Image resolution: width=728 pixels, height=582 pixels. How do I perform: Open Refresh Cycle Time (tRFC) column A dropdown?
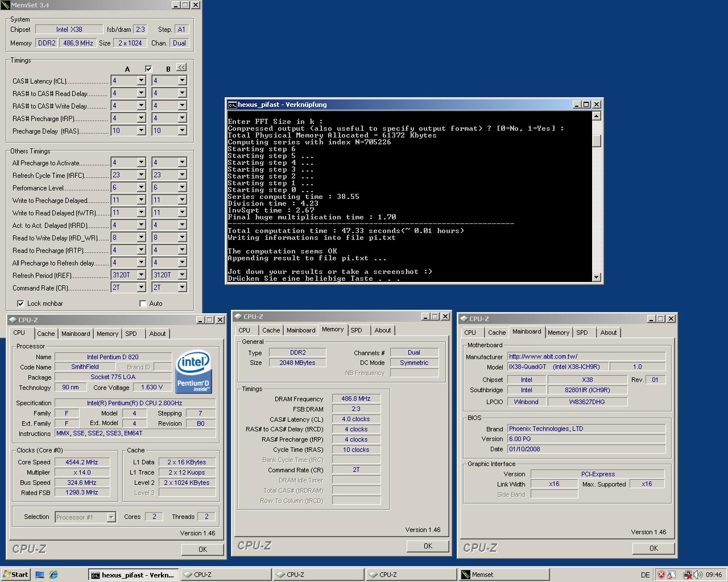[x=141, y=175]
